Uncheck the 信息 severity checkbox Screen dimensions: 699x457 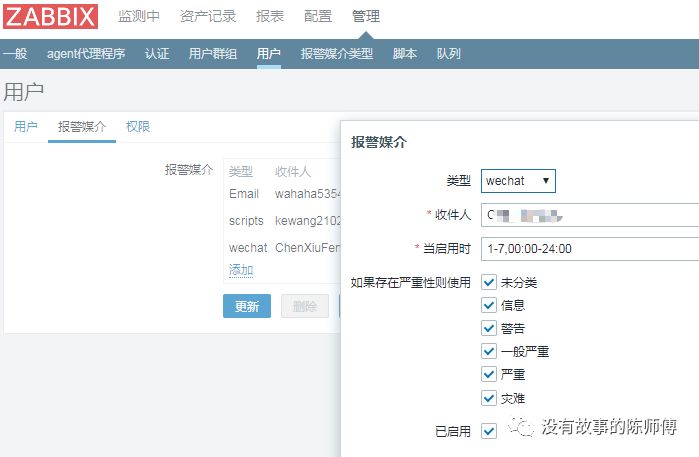click(489, 305)
